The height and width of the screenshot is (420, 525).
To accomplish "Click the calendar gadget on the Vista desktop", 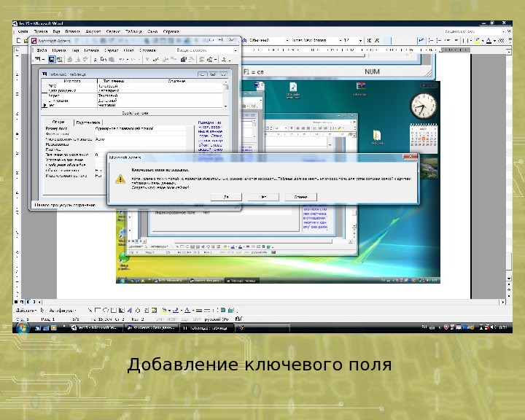I will (x=424, y=137).
